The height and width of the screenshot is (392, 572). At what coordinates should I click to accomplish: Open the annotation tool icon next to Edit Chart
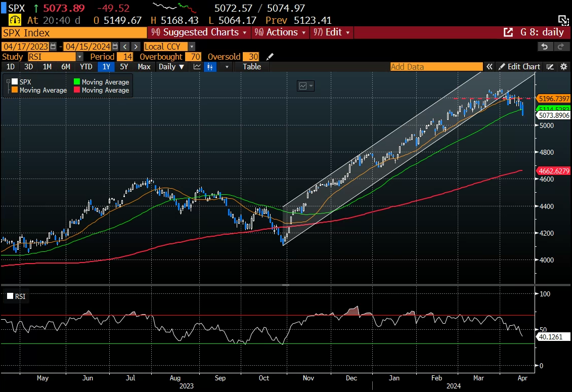(x=550, y=66)
